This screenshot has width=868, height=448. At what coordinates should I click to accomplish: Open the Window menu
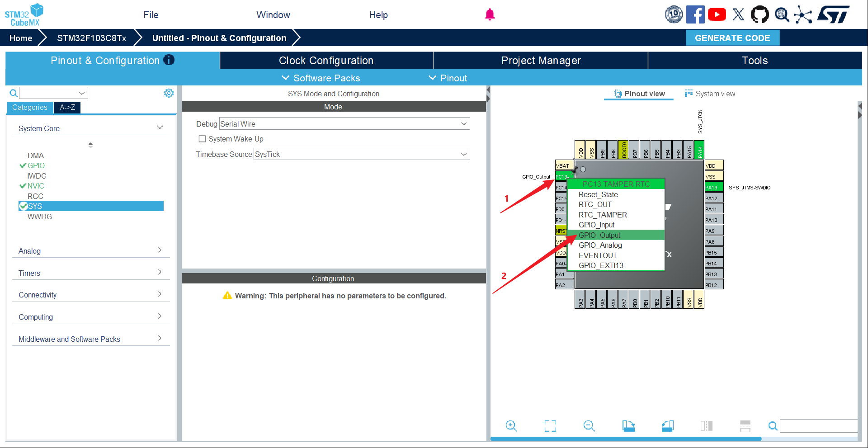click(x=274, y=15)
